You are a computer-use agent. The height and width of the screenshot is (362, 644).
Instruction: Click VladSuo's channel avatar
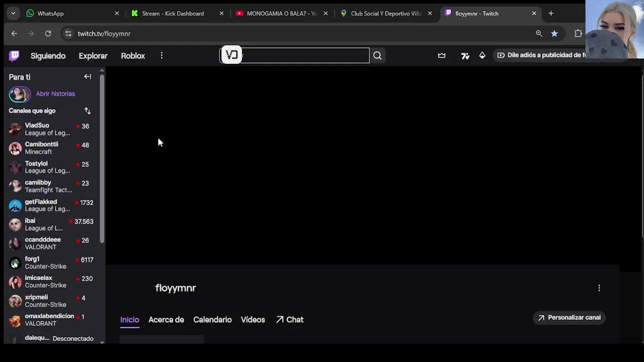pyautogui.click(x=15, y=129)
